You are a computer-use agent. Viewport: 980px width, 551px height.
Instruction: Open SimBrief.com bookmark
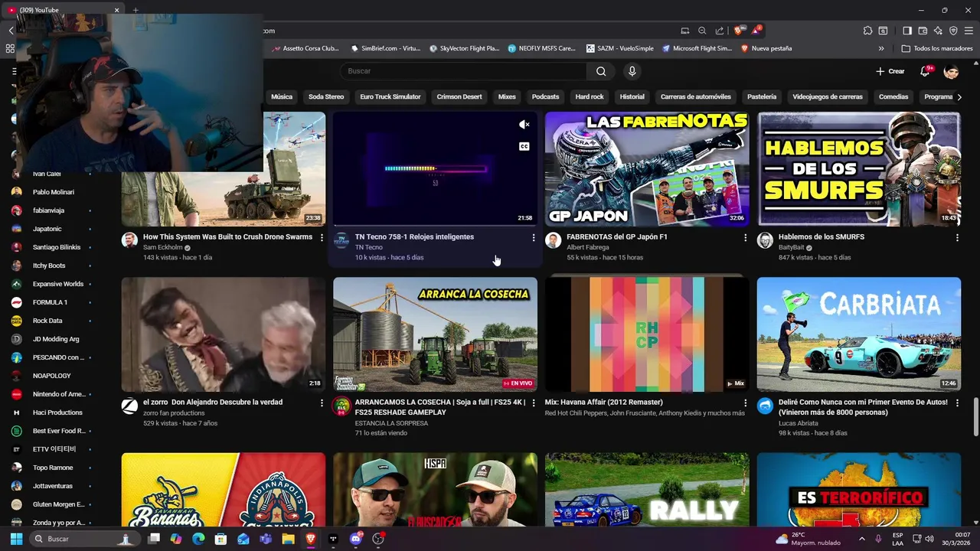(385, 48)
